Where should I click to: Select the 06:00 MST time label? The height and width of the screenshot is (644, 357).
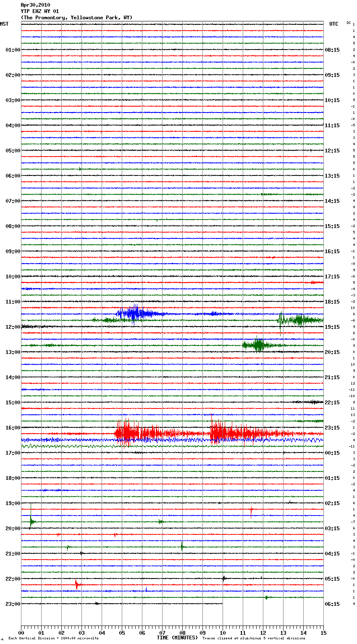point(13,176)
